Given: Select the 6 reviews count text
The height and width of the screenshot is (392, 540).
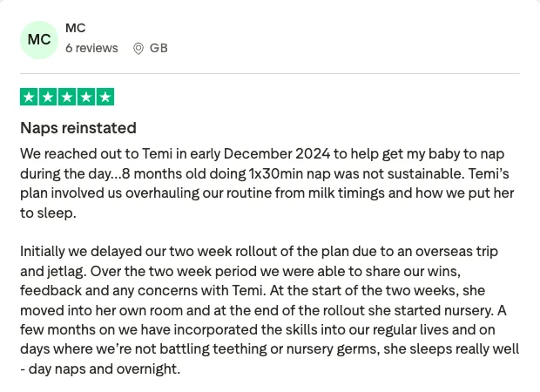Looking at the screenshot, I should tap(91, 48).
